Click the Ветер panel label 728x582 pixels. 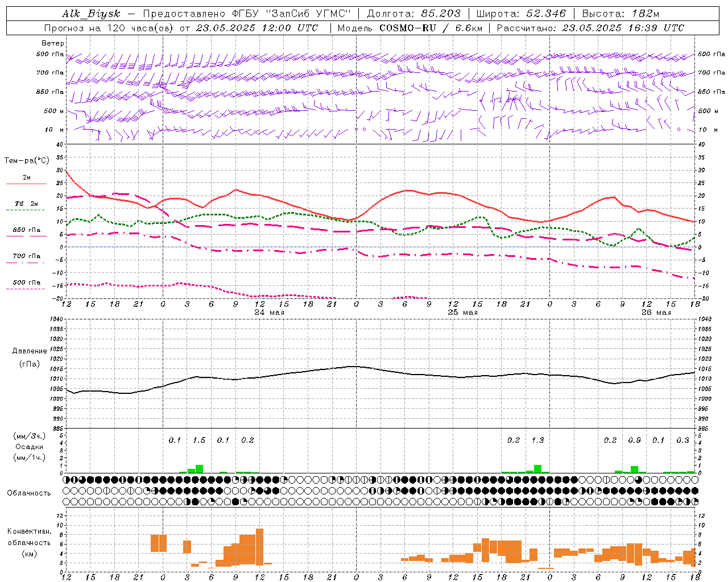(53, 43)
